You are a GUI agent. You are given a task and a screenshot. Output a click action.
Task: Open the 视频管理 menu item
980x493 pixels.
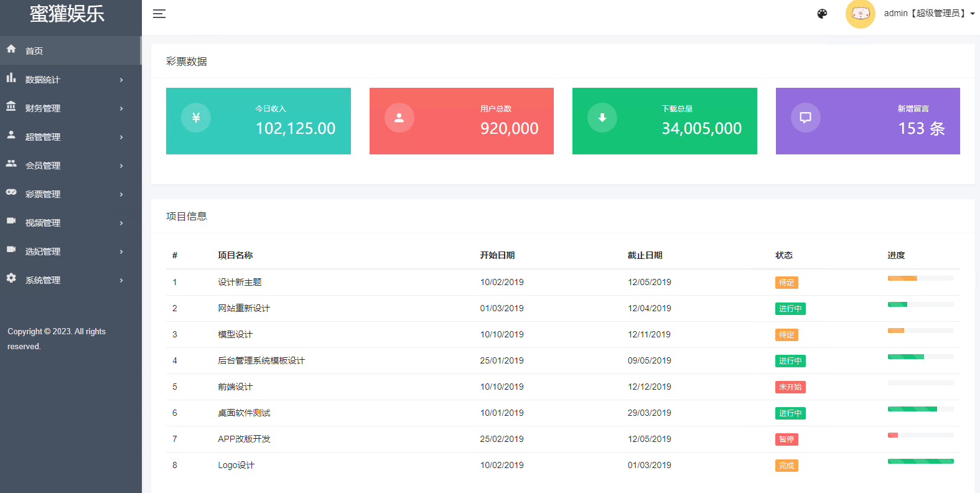[43, 223]
